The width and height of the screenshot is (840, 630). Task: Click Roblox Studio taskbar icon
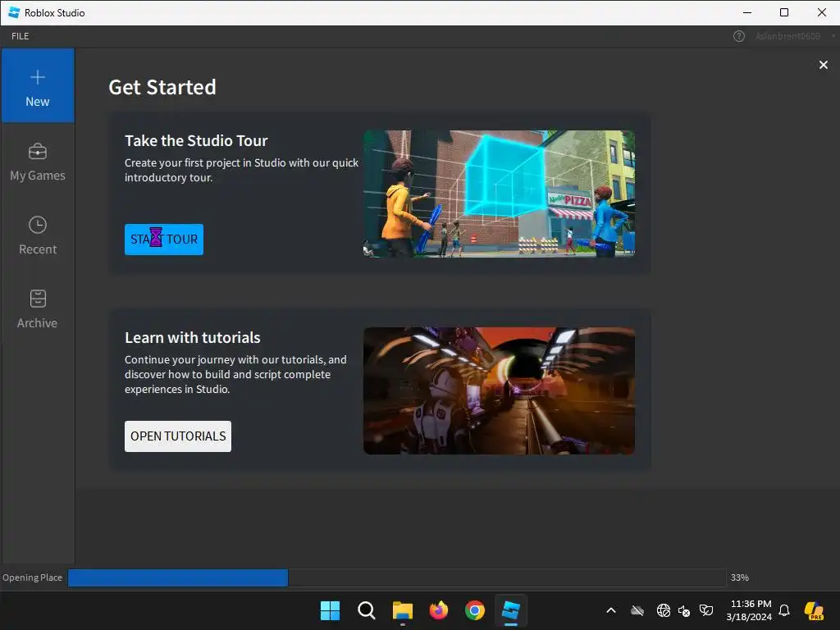coord(511,610)
